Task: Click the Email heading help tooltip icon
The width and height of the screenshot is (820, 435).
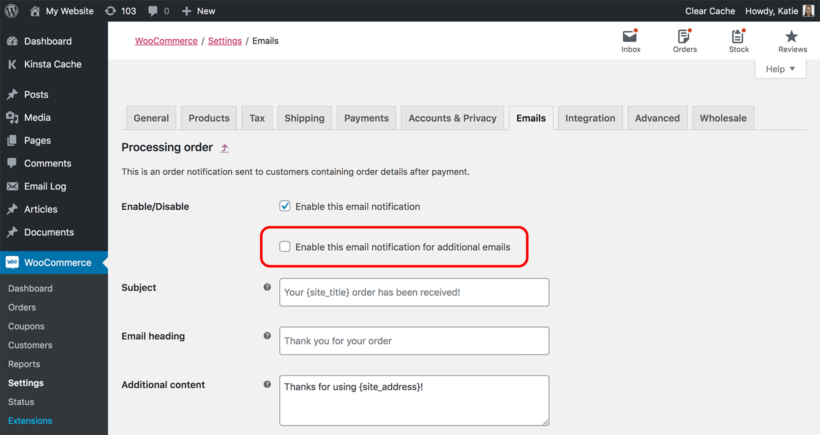Action: [x=267, y=336]
